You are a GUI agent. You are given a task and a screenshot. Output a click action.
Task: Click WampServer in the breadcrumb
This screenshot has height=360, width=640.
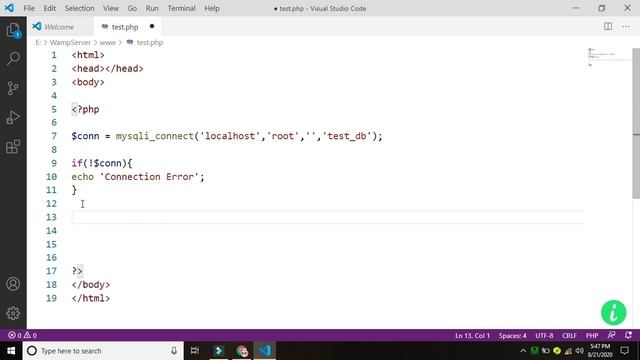coord(70,42)
